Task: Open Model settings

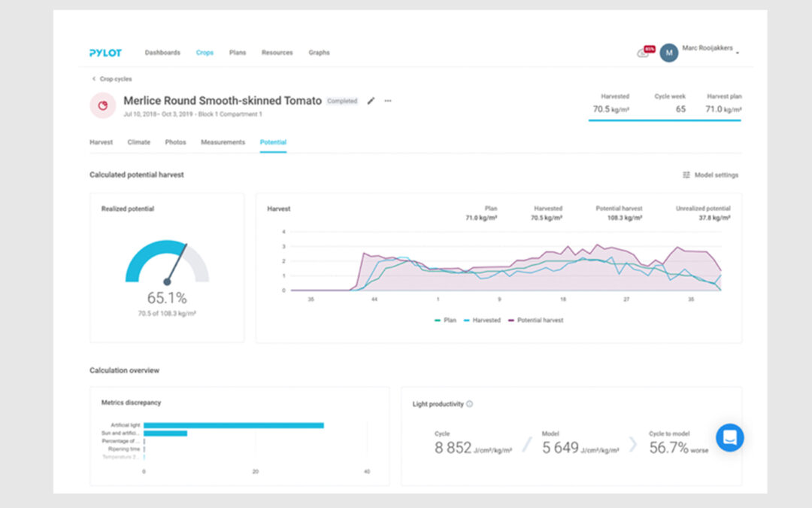Action: [x=710, y=175]
